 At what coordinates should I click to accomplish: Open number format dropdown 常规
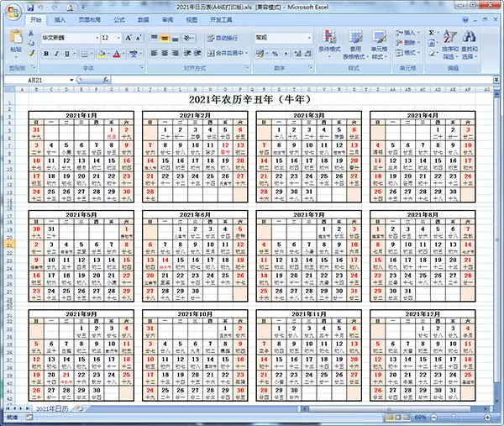click(309, 38)
